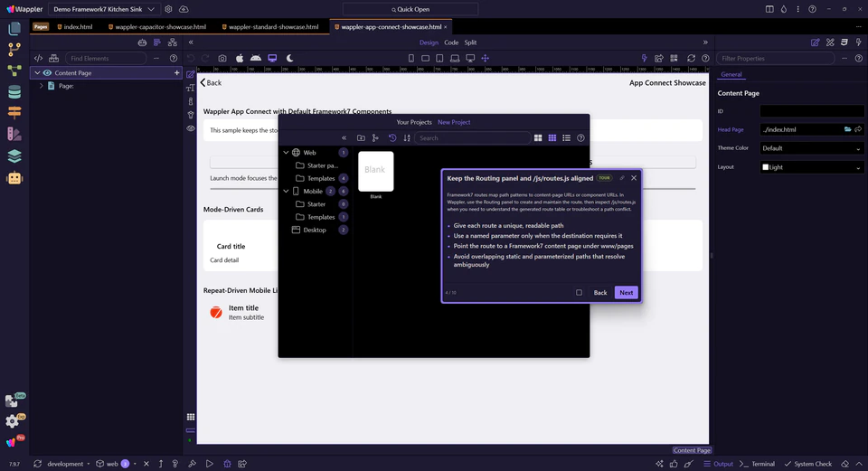The image size is (868, 471).
Task: Switch to Code view
Action: 451,42
